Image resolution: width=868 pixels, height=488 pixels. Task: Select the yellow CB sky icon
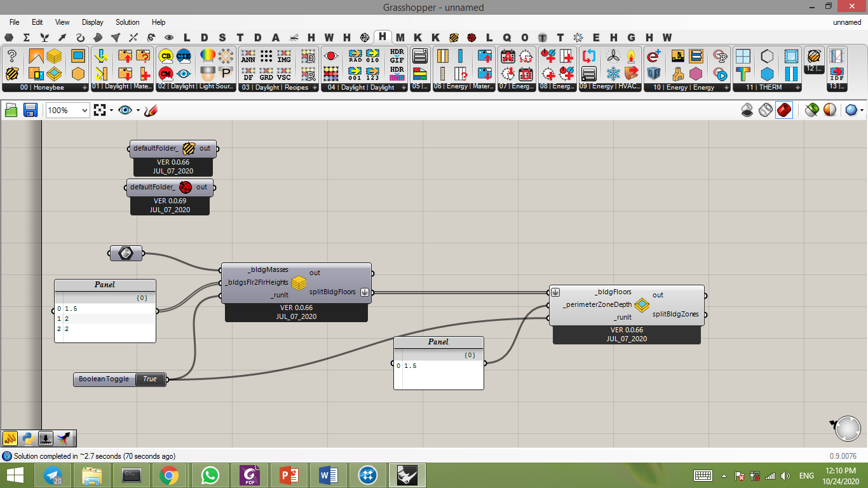166,56
